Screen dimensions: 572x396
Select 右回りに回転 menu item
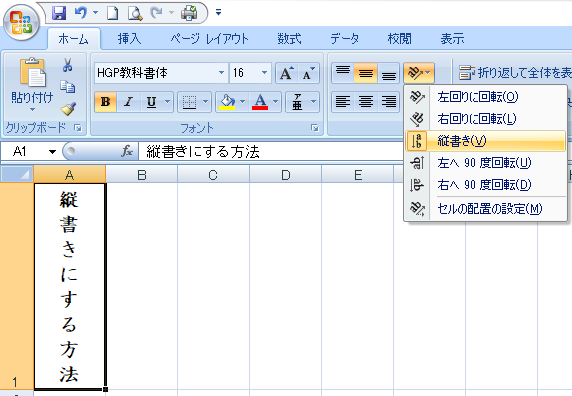[x=486, y=119]
